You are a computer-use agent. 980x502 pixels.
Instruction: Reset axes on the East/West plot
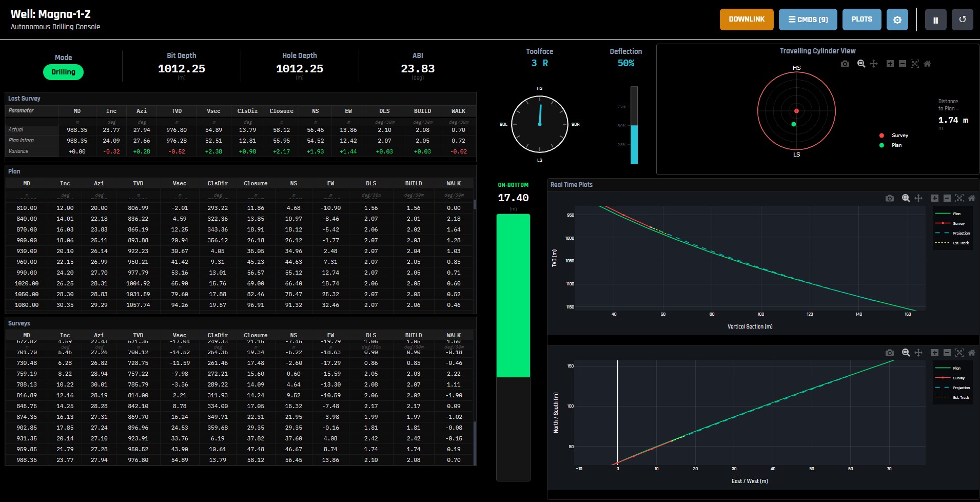[x=972, y=353]
